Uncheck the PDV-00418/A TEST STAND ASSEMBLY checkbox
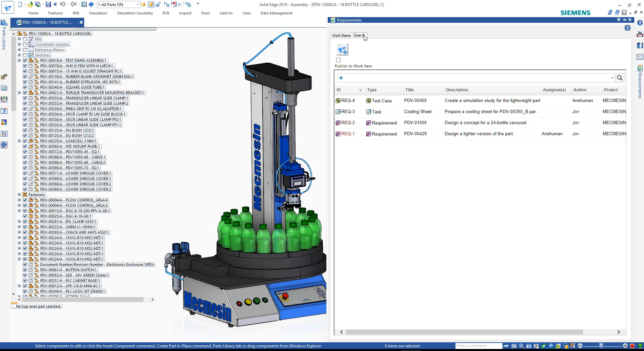 pos(25,60)
